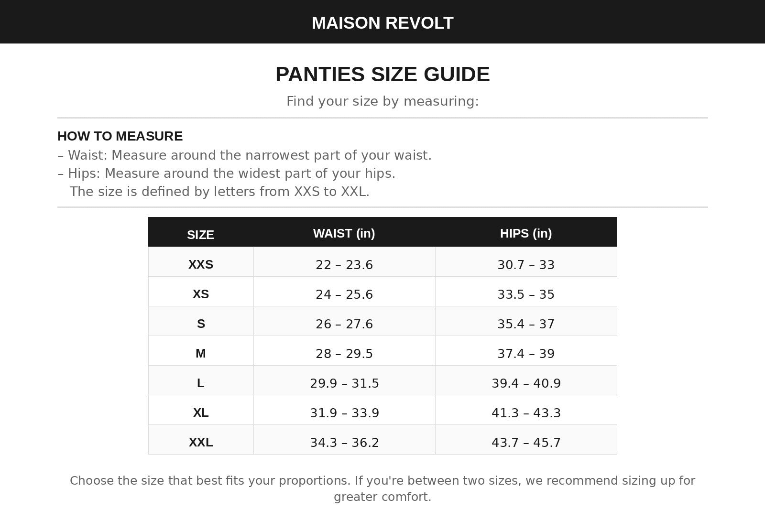Click the waist measuring instruction line
Screen dimensions: 765x532
(244, 155)
